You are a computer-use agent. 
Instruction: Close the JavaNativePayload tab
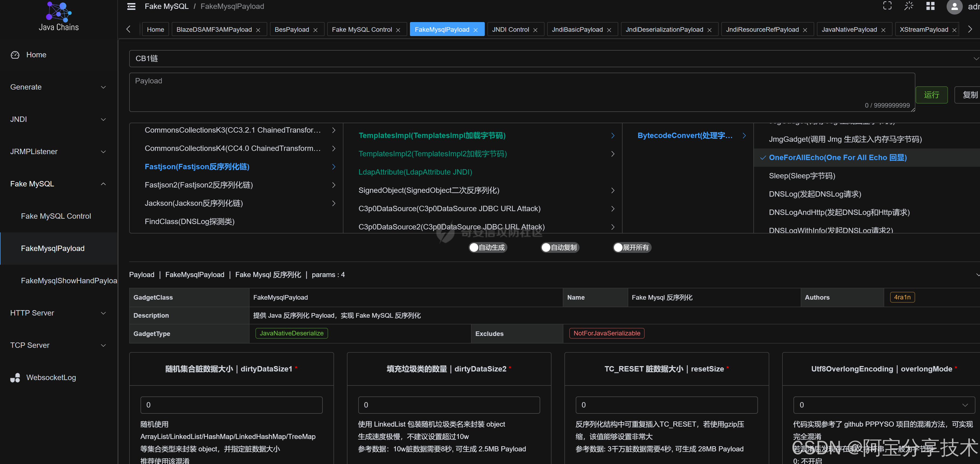pyautogui.click(x=883, y=30)
